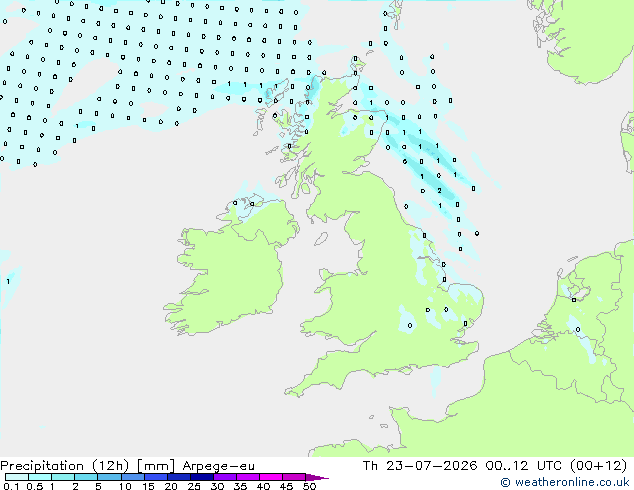Click the '[mm]' unit label

(x=156, y=466)
